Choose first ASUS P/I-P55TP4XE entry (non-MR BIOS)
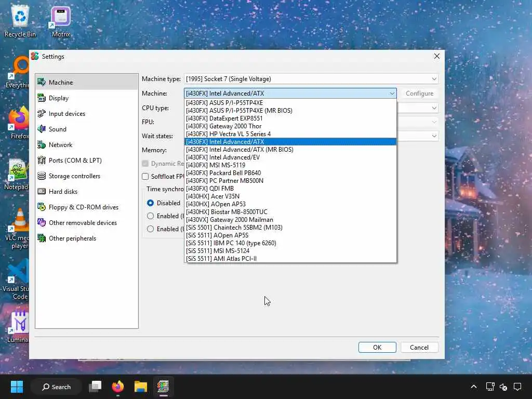The image size is (532, 399). pos(290,102)
